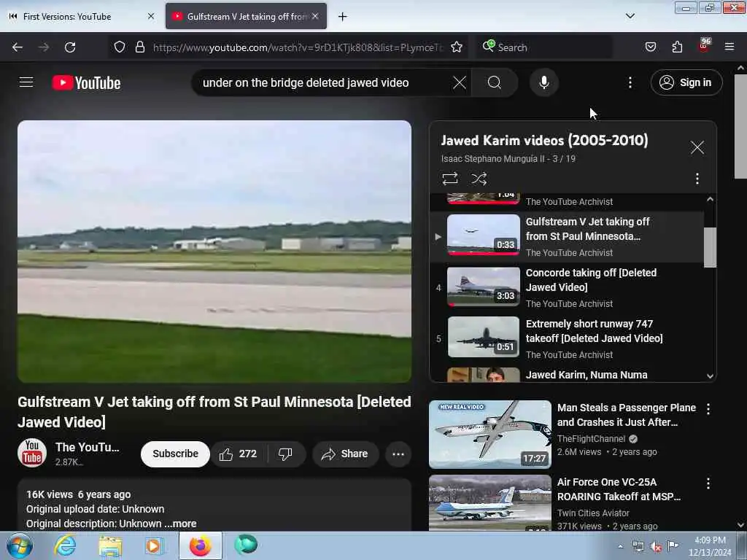Share the Gulfstream video
Screen dimensions: 747x560
(345, 454)
